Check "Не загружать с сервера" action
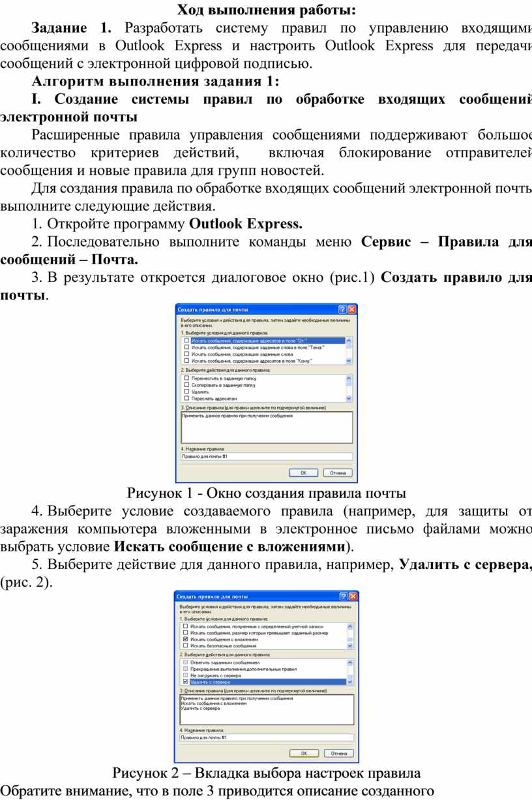Screen dimensions: 532x800 (x=186, y=675)
